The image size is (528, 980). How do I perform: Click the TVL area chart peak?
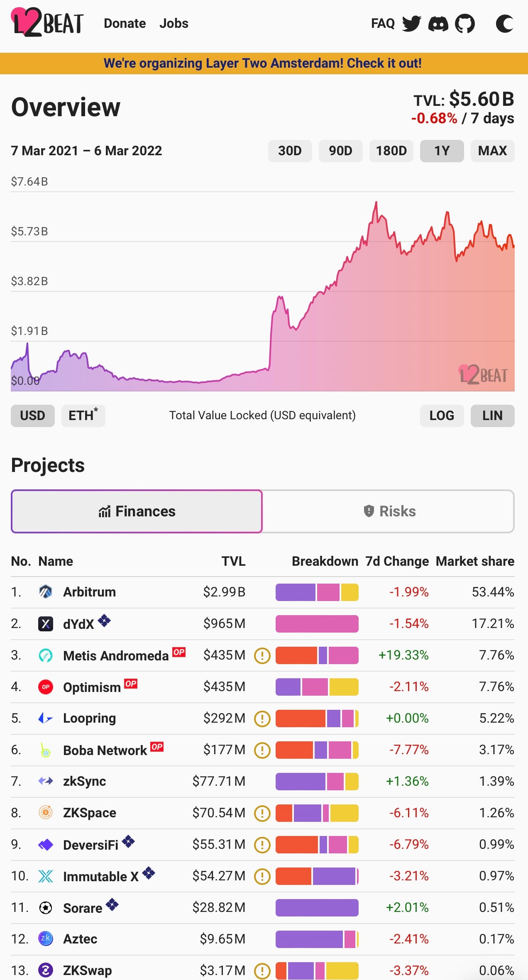(376, 203)
